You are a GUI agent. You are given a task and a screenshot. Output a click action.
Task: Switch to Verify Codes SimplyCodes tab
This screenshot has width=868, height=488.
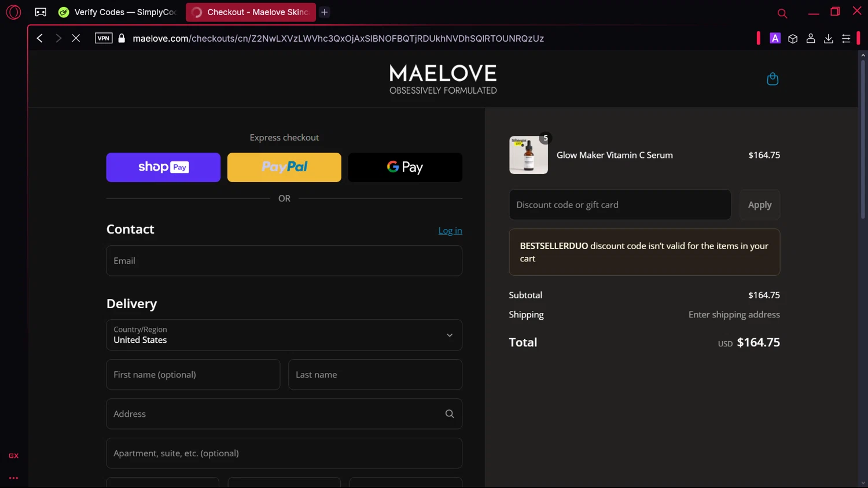[x=118, y=12]
